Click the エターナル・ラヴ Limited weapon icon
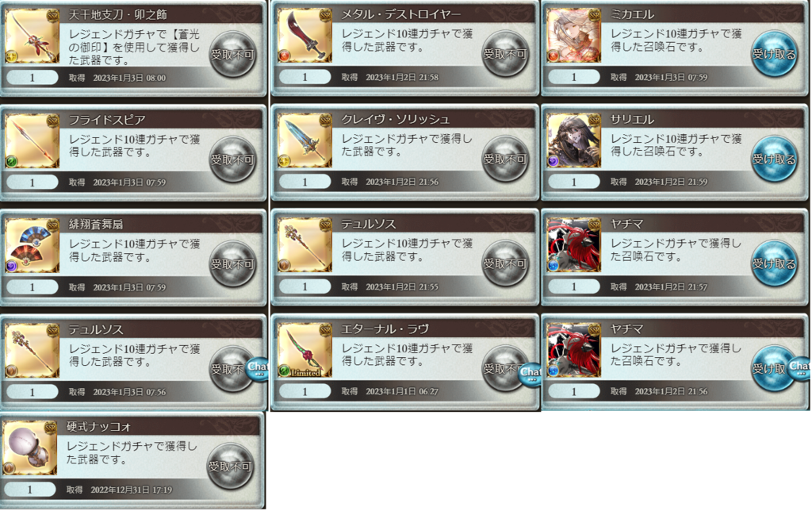The image size is (812, 511). tap(304, 350)
